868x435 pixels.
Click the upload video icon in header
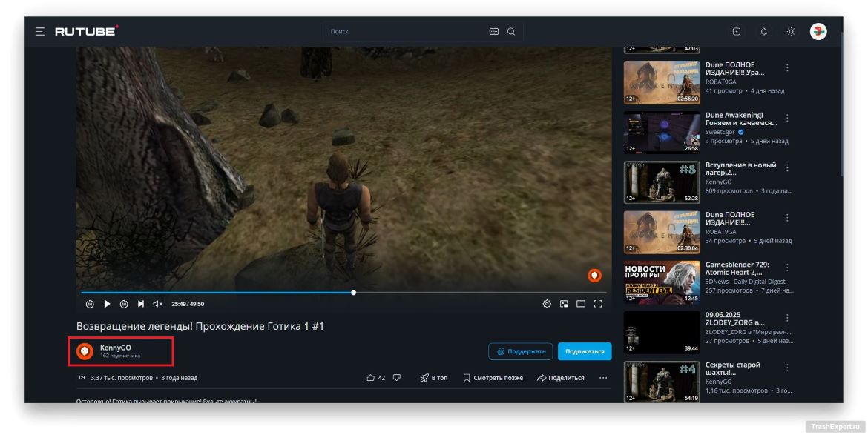tap(736, 31)
